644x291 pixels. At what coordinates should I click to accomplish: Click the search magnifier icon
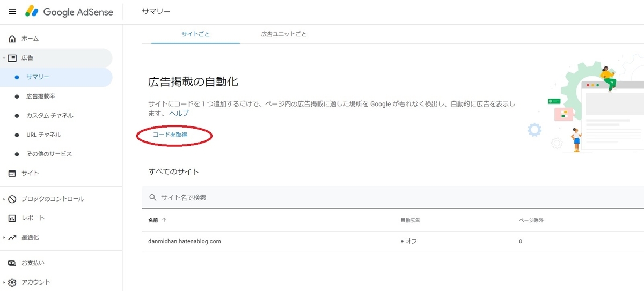coord(152,198)
